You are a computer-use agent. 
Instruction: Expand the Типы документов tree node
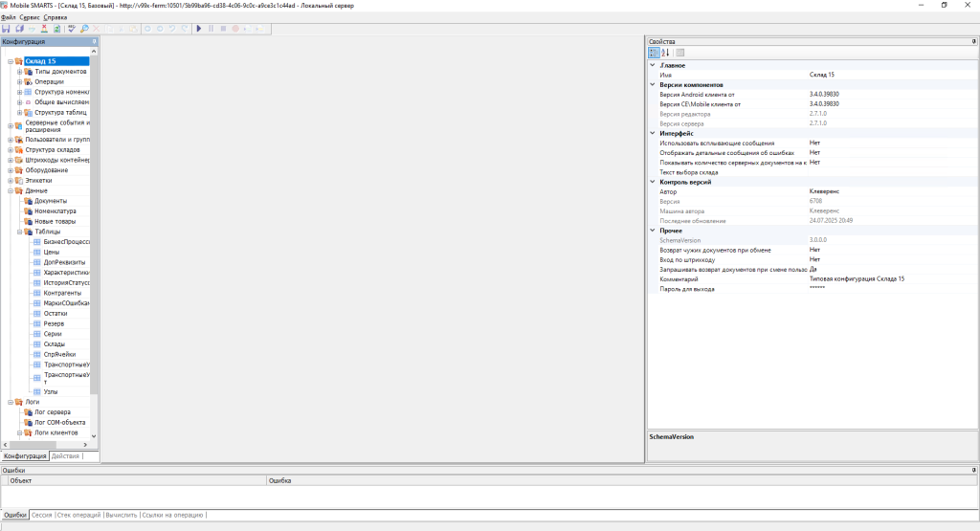[x=19, y=72]
